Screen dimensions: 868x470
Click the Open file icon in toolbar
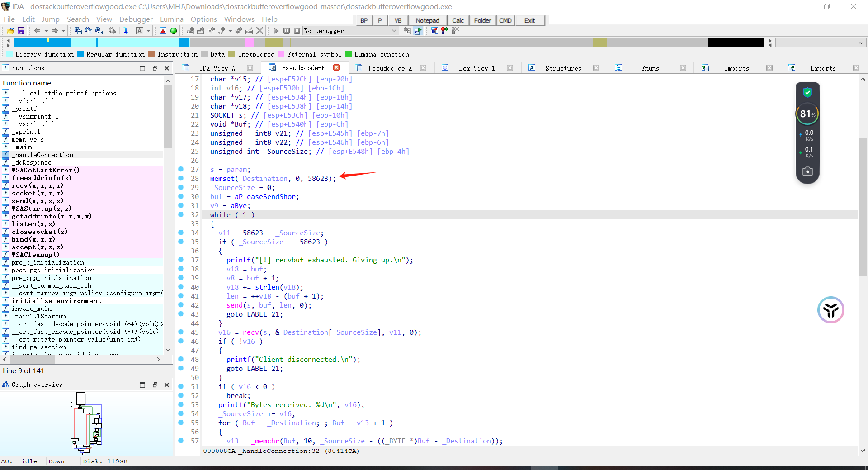click(10, 31)
